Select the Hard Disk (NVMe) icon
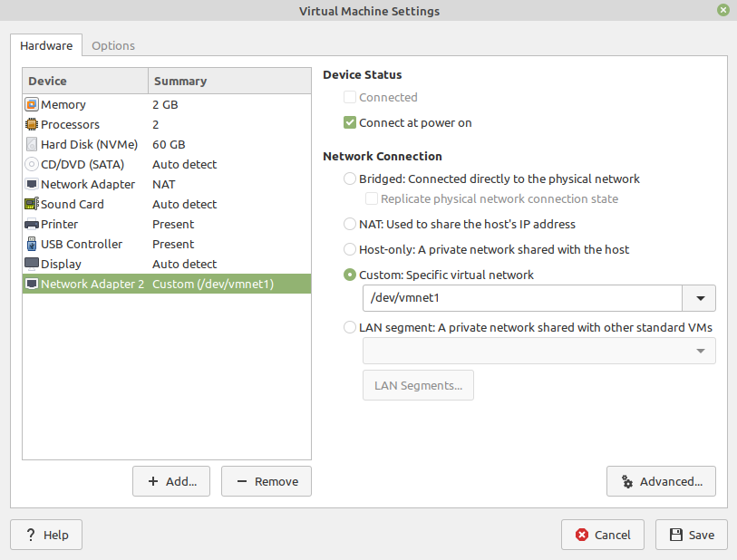The image size is (737, 560). [x=32, y=145]
